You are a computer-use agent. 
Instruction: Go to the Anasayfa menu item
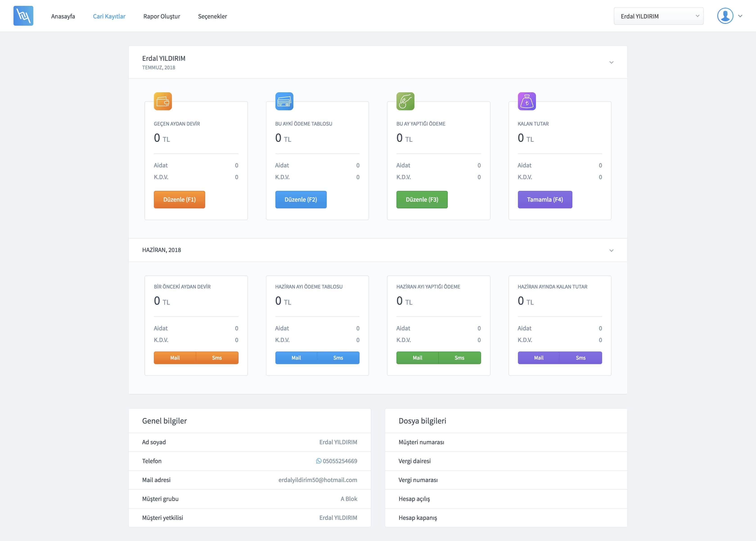coord(63,16)
